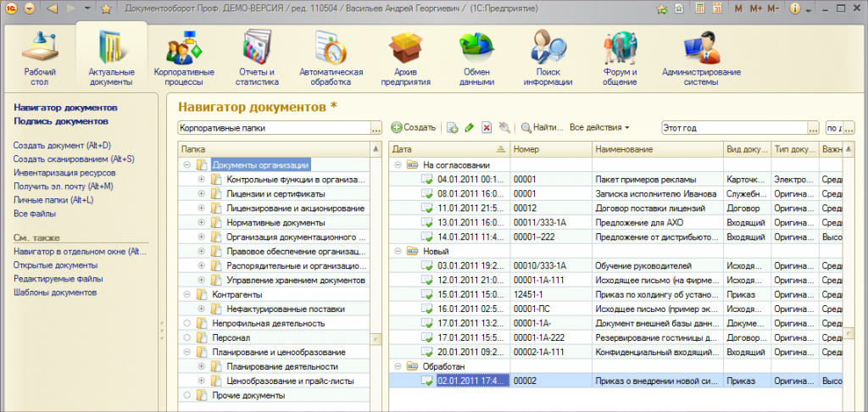Click the red X delete mark icon
868x412 pixels.
pyautogui.click(x=487, y=127)
